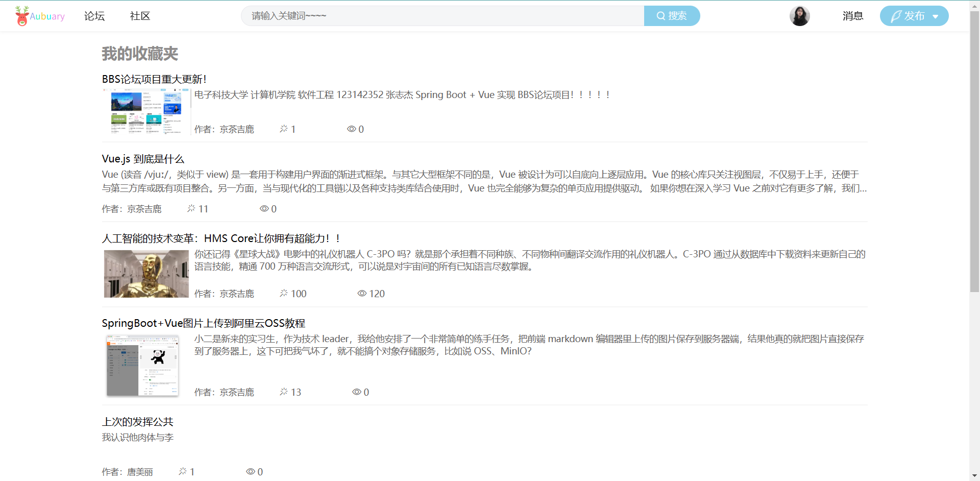Click the magnifier icon in the search button
Image resolution: width=980 pixels, height=481 pixels.
[x=661, y=15]
